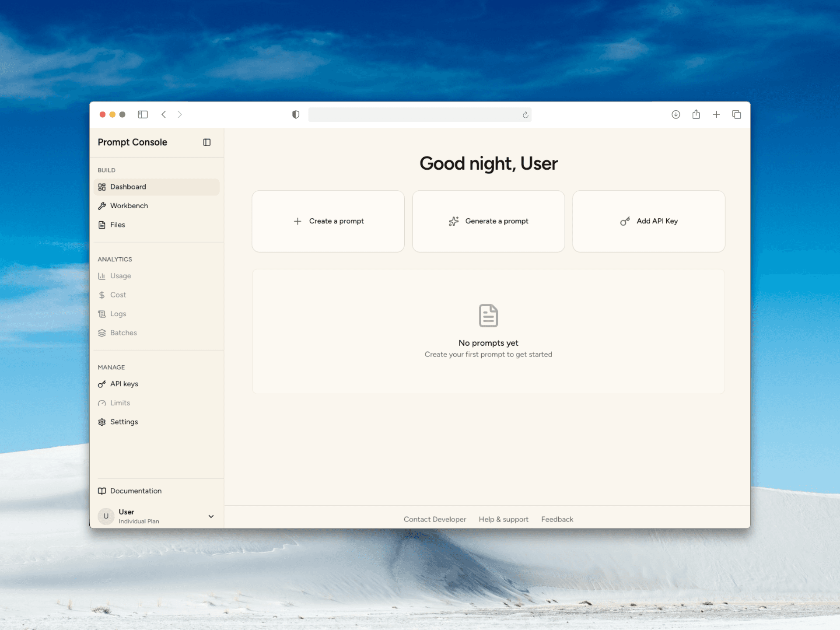The image size is (840, 630).
Task: Click the browser share icon
Action: pyautogui.click(x=696, y=115)
